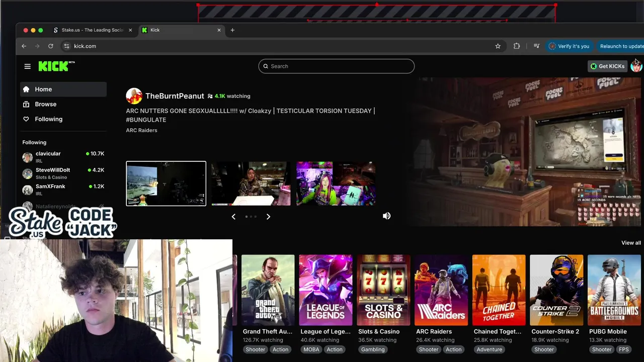The height and width of the screenshot is (362, 644).
Task: Open Browse in sidebar
Action: 63,104
